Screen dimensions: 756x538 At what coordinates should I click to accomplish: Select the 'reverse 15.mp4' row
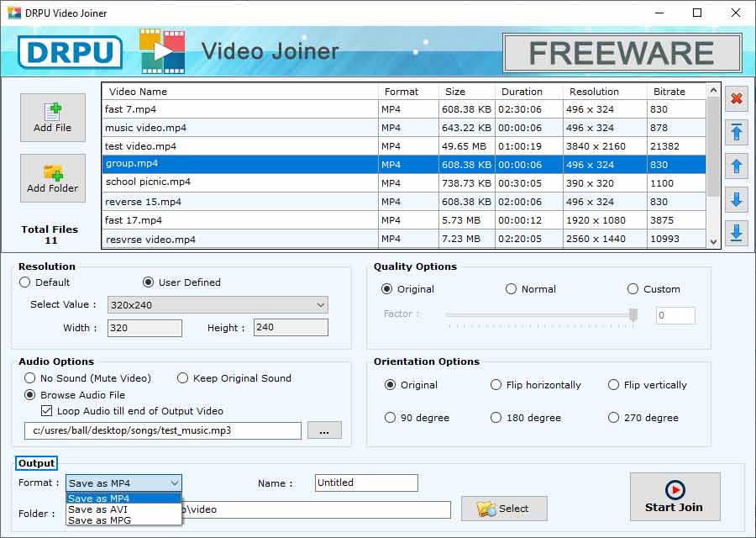[x=404, y=202]
